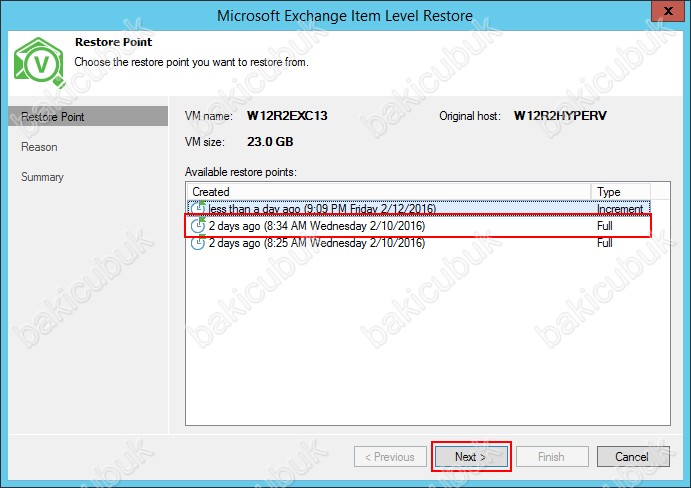Select the 8:34 AM Wednesday 2/10/2016 restore point
Viewport: 691px width, 488px height.
click(x=419, y=226)
